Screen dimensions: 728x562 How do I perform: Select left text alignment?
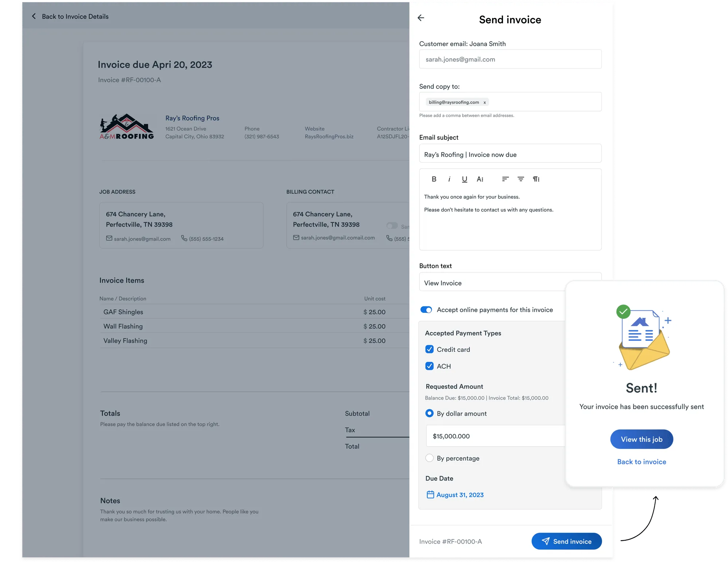[505, 179]
